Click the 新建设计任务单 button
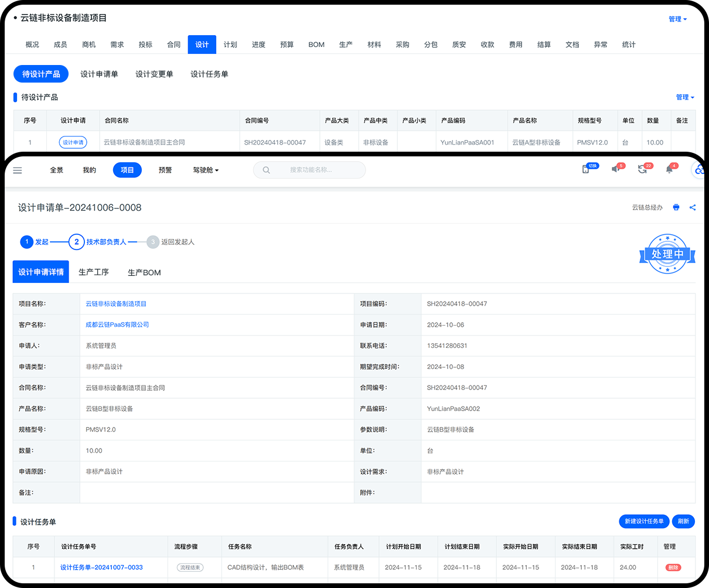Screen dimensions: 709x588 (644, 521)
